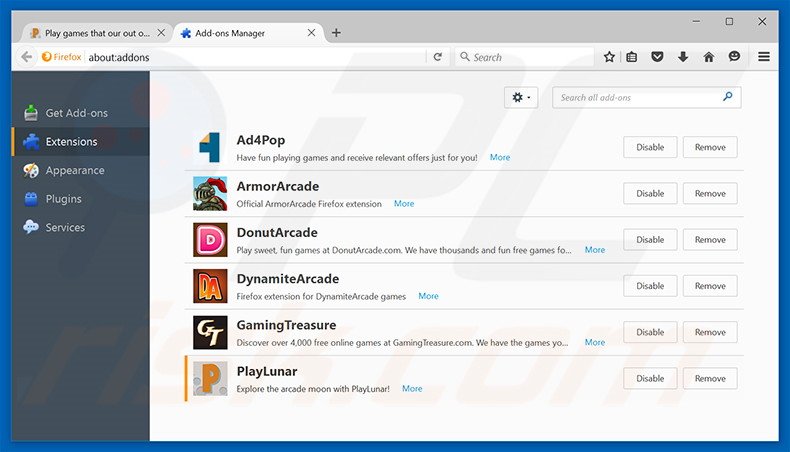Remove the GamingTreasure extension
Viewport: 790px width, 452px height.
click(710, 332)
